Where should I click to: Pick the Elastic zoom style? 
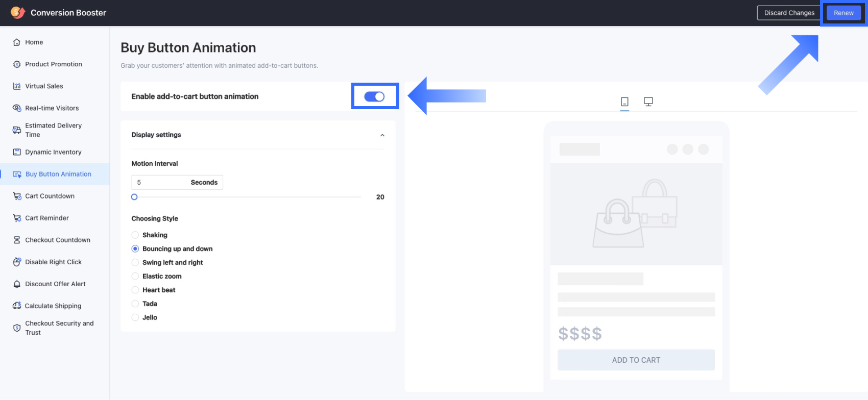pos(135,276)
